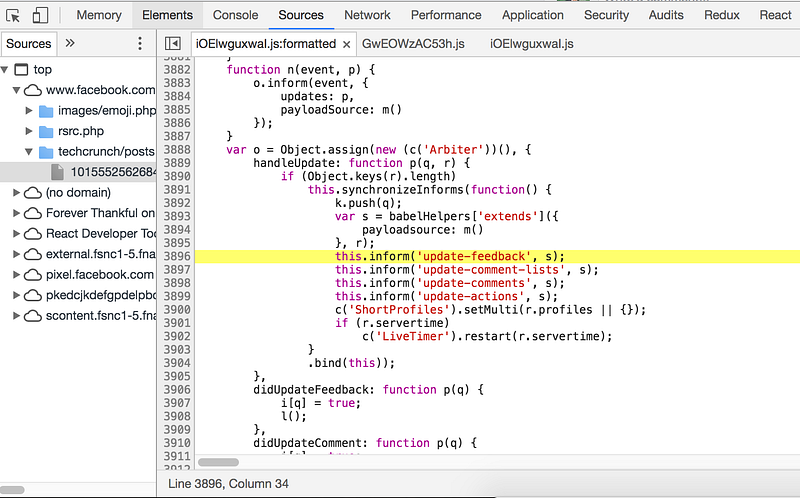Select the 101555256268 file in tree
800x498 pixels.
(x=112, y=172)
